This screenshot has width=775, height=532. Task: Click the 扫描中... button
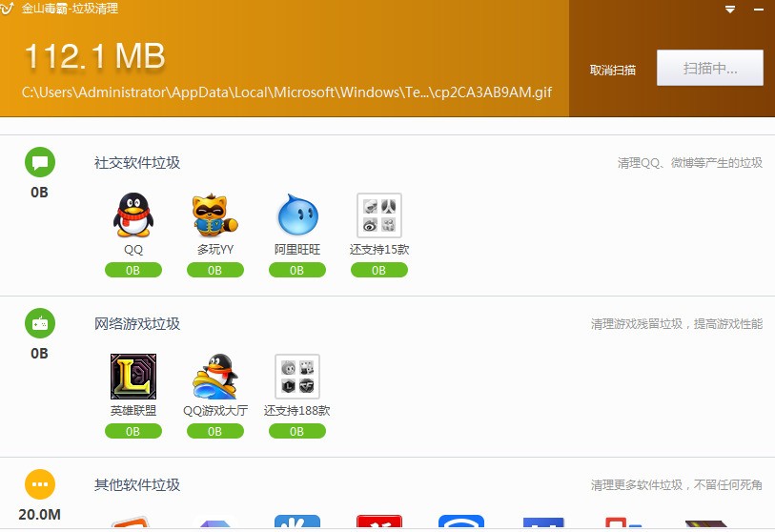pyautogui.click(x=710, y=68)
